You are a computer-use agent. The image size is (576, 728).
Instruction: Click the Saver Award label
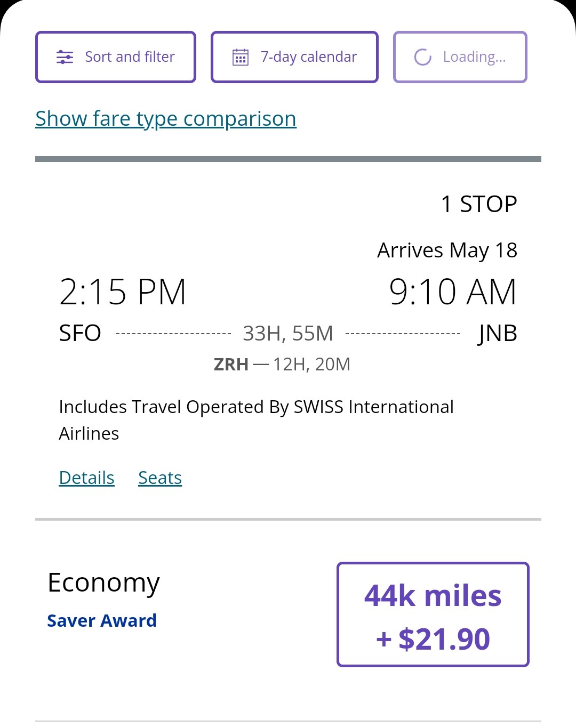[102, 621]
